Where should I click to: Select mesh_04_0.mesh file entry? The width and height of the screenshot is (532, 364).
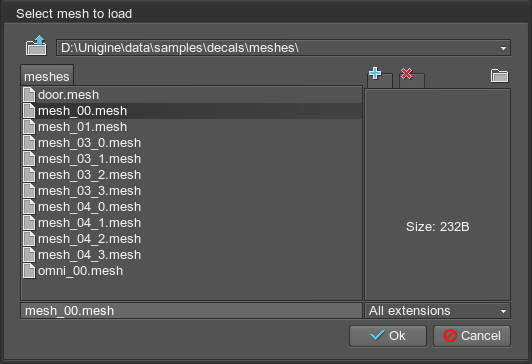[192, 207]
